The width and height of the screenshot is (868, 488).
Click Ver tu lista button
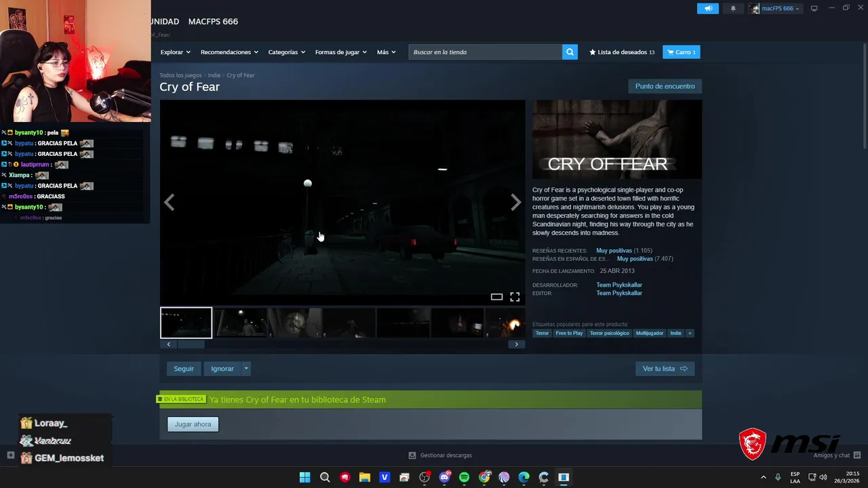pos(665,369)
